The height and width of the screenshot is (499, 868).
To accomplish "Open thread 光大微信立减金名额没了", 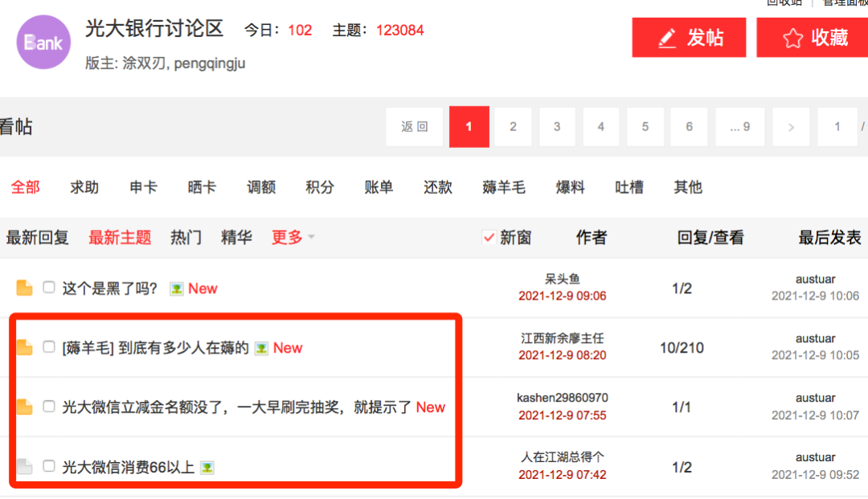I will tap(236, 407).
